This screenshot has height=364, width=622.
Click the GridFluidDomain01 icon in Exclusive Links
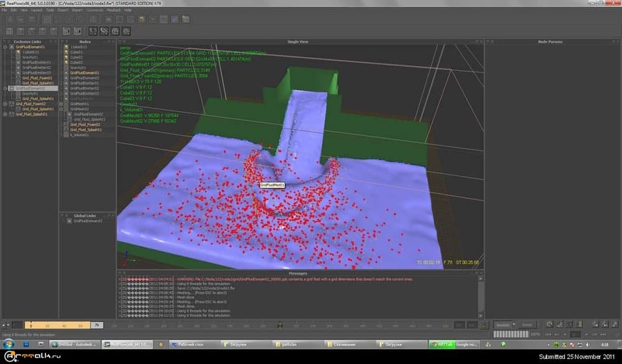12,47
